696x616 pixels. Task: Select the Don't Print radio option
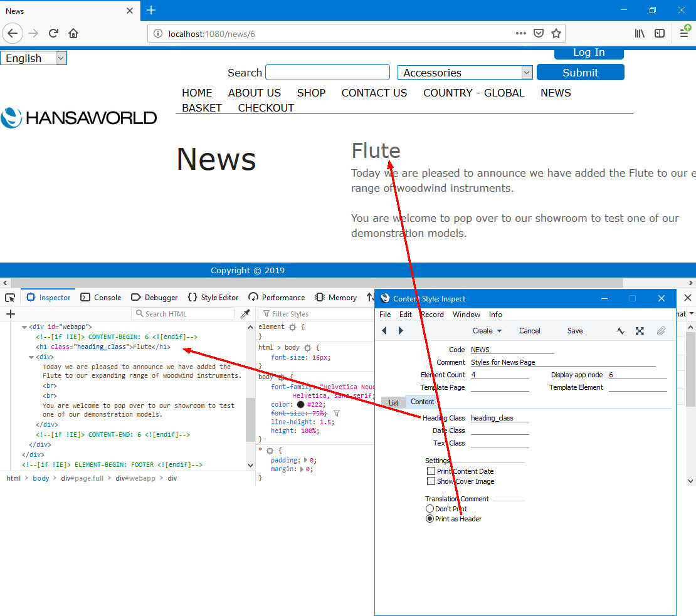(430, 509)
